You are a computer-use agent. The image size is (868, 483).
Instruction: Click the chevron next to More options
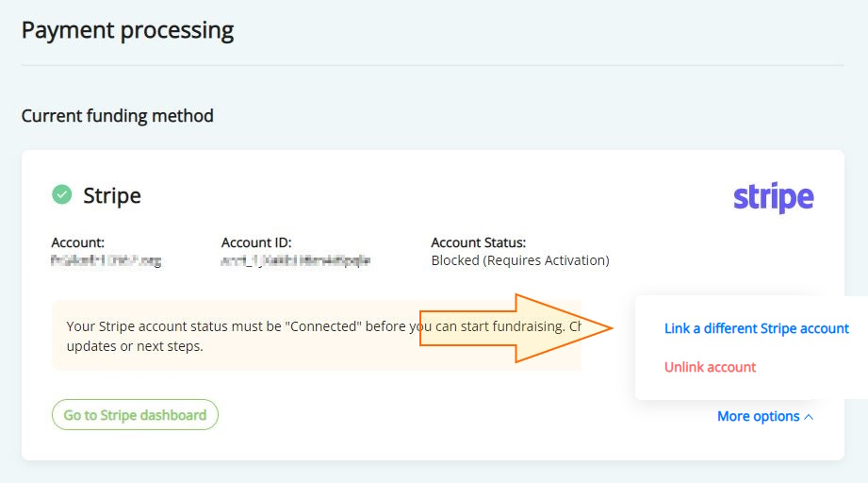pyautogui.click(x=809, y=417)
